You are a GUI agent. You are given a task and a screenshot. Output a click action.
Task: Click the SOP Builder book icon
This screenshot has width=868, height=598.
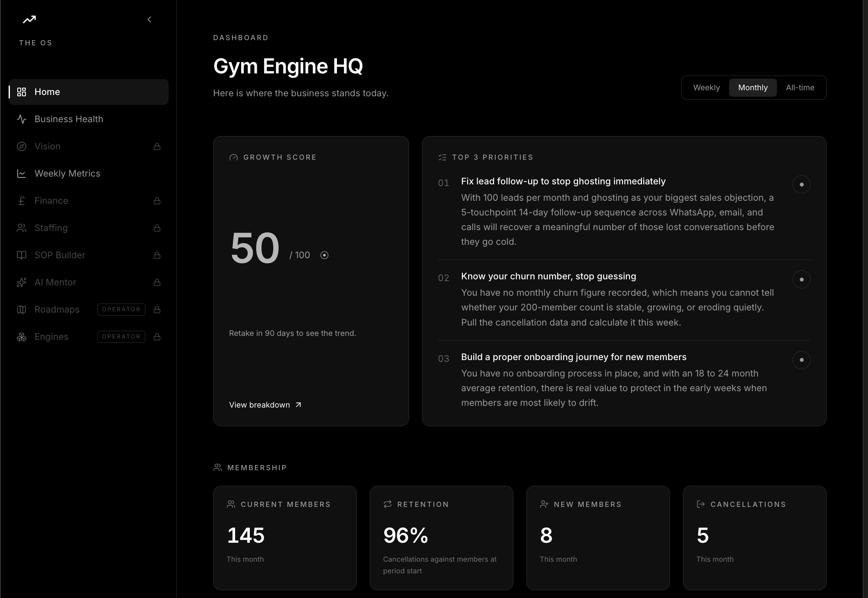click(22, 255)
